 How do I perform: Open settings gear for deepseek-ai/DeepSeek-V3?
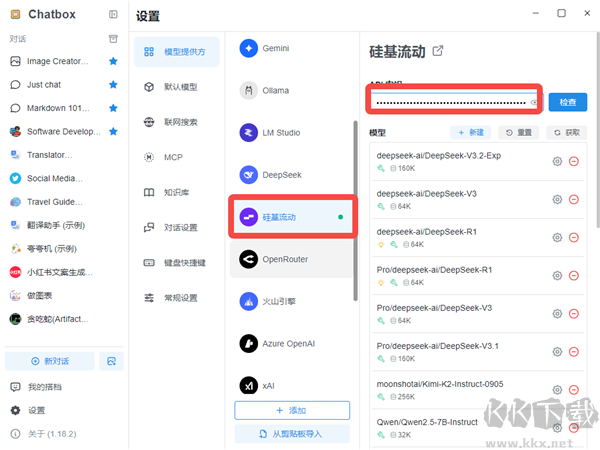(558, 199)
